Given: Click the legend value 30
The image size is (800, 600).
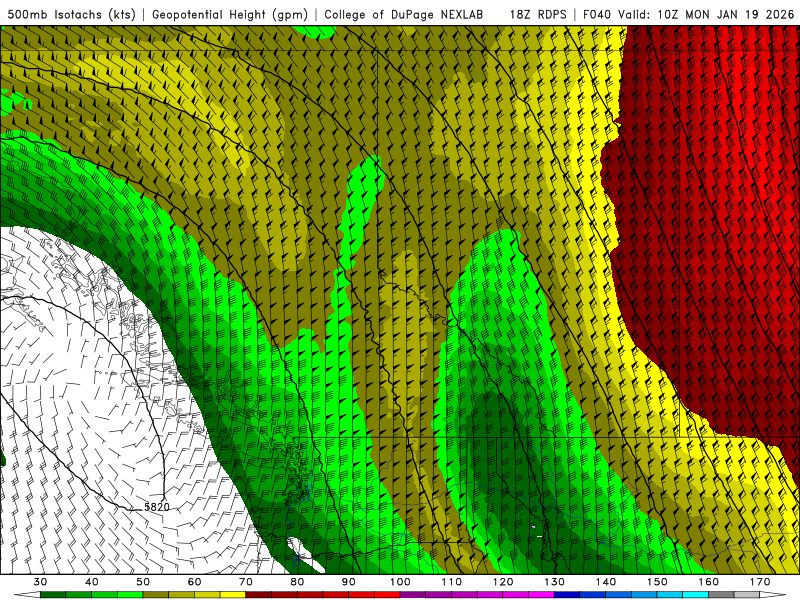Looking at the screenshot, I should [40, 582].
